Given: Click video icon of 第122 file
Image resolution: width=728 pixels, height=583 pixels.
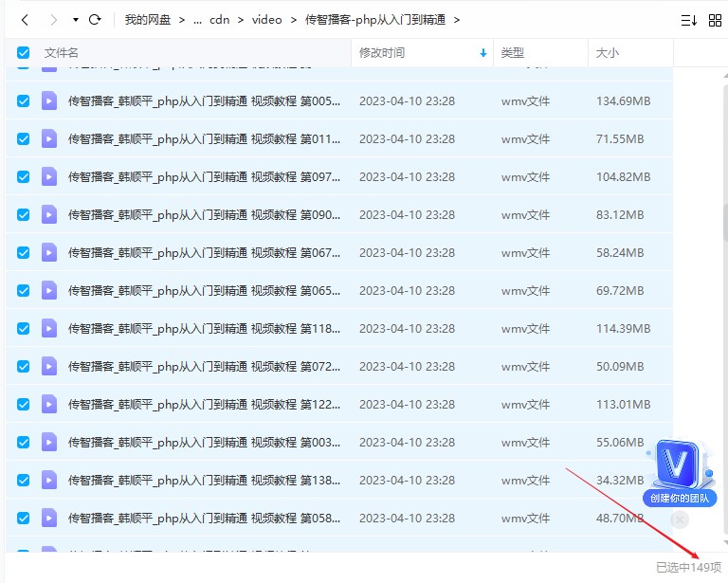Looking at the screenshot, I should click(49, 404).
